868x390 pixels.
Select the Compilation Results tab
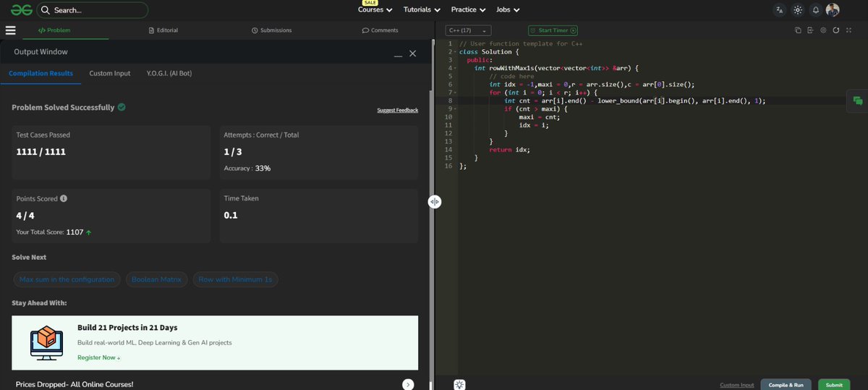[x=41, y=74]
